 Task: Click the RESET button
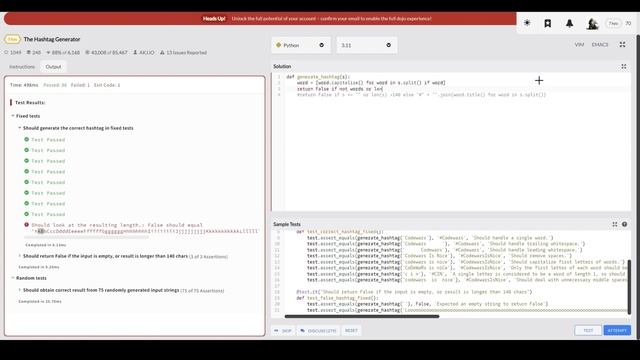point(351,331)
